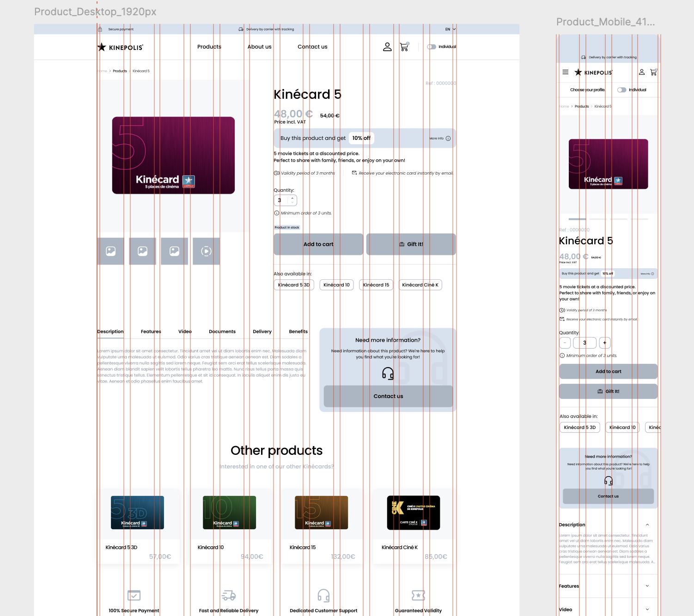This screenshot has width=694, height=616.
Task: Click the Kinepolis logo in the desktop header
Action: pyautogui.click(x=120, y=47)
